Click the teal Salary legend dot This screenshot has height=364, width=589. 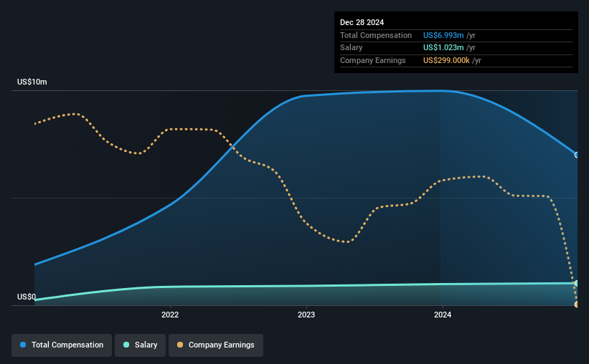click(x=126, y=345)
